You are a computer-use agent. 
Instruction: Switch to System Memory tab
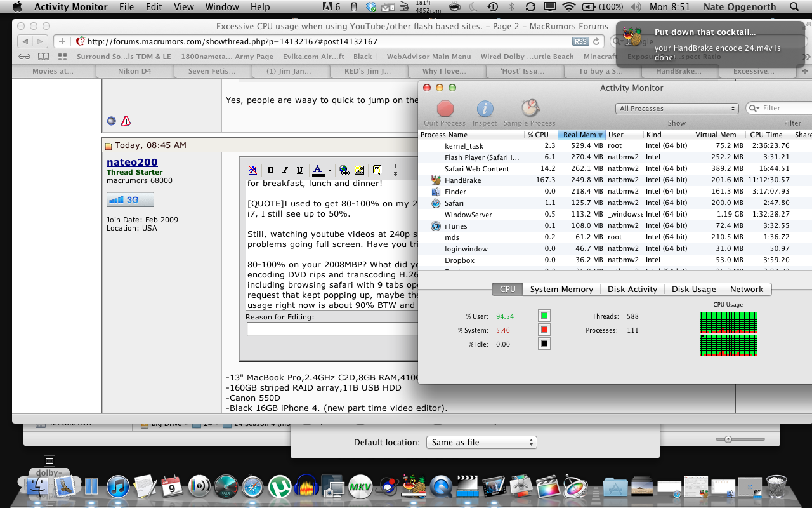pos(561,289)
